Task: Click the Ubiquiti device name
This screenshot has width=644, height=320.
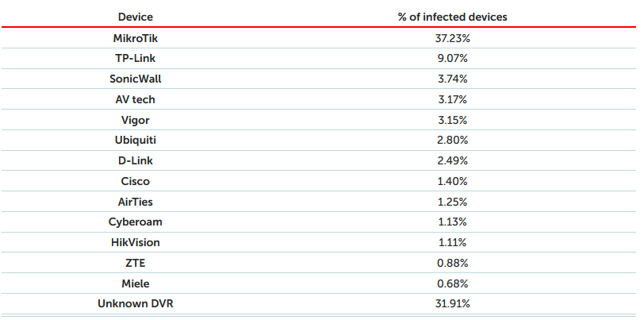Action: [x=136, y=140]
